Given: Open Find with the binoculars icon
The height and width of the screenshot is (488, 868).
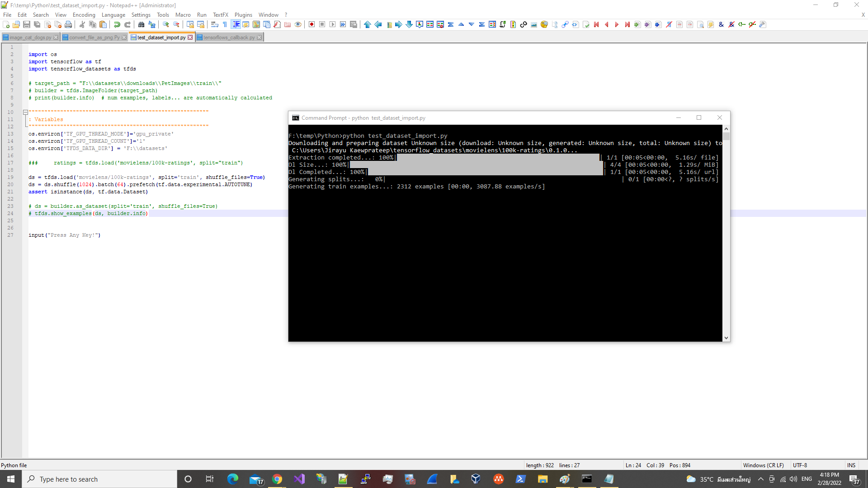Looking at the screenshot, I should [142, 24].
